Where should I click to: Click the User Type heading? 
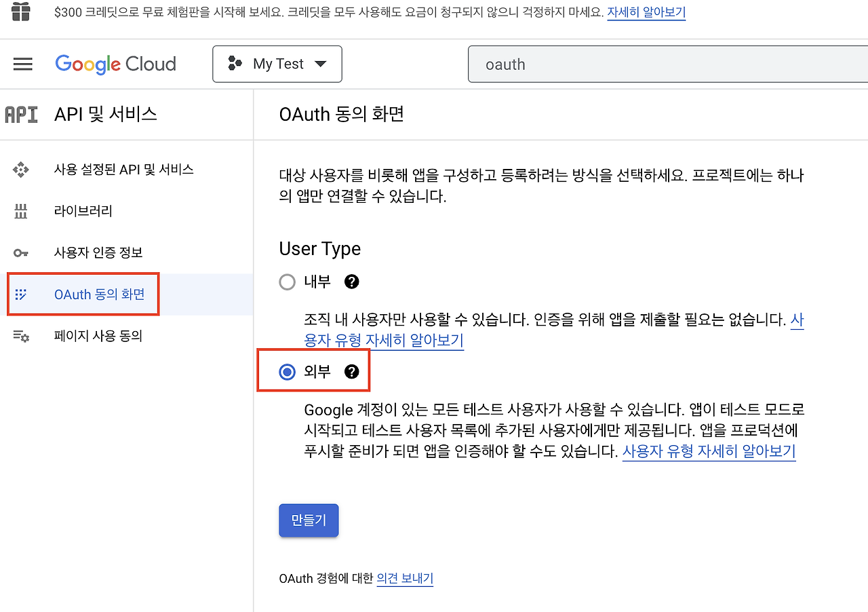click(320, 249)
